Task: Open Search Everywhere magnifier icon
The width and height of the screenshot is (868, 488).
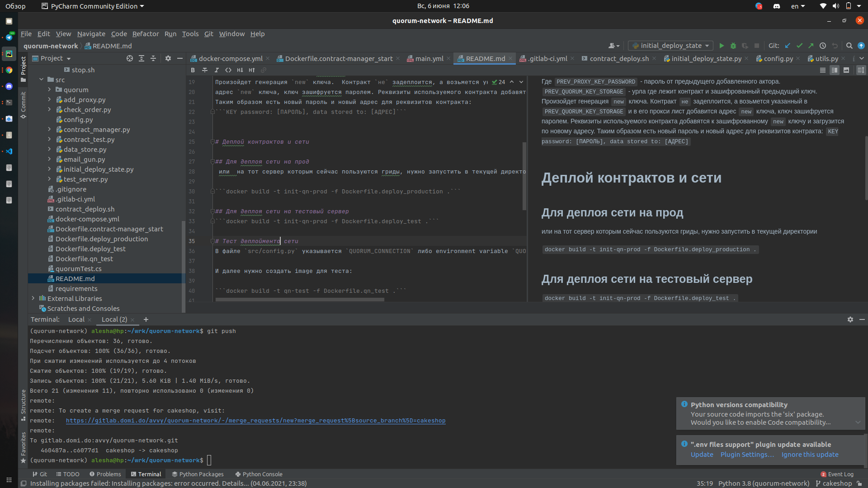Action: pyautogui.click(x=849, y=46)
